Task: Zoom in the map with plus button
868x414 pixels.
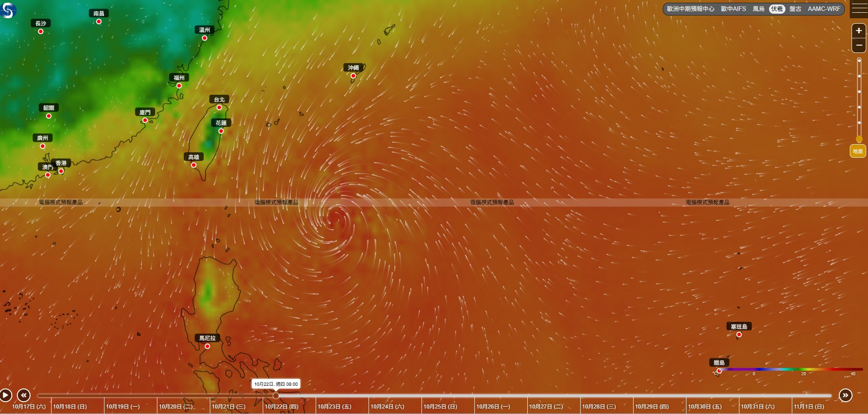Action: (859, 31)
